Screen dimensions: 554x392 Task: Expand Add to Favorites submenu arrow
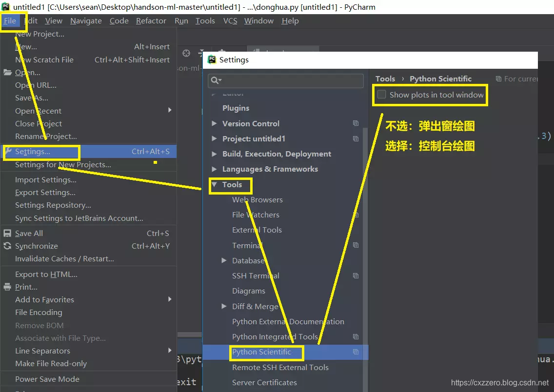tap(170, 299)
